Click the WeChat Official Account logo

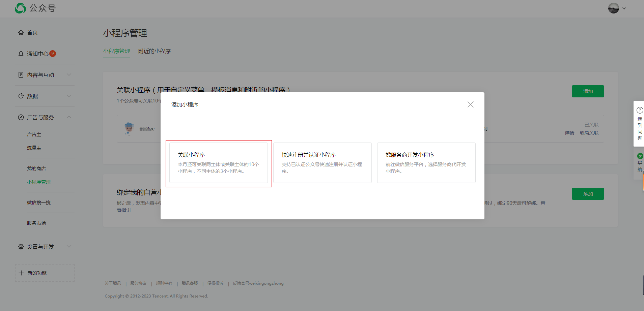pyautogui.click(x=21, y=8)
